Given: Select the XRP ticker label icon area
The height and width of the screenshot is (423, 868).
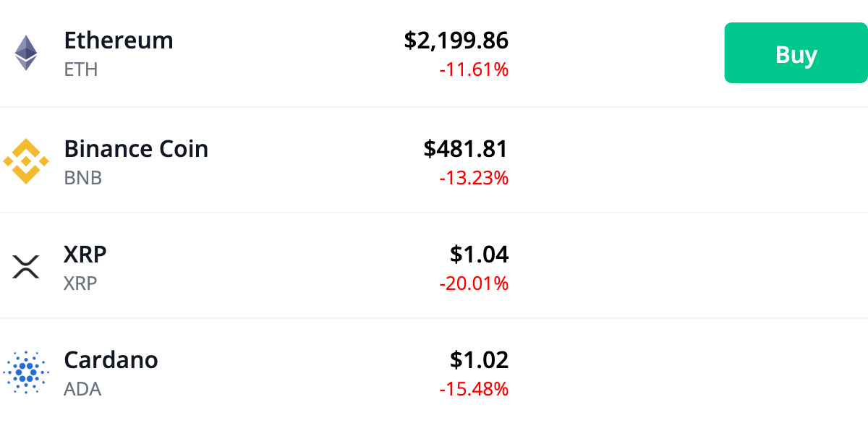Looking at the screenshot, I should point(80,283).
